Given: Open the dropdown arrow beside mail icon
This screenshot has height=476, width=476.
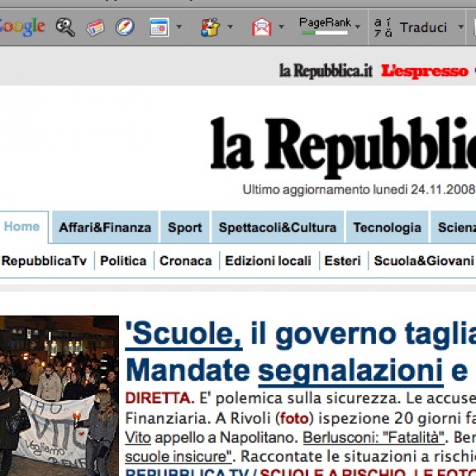Looking at the screenshot, I should pyautogui.click(x=282, y=27).
